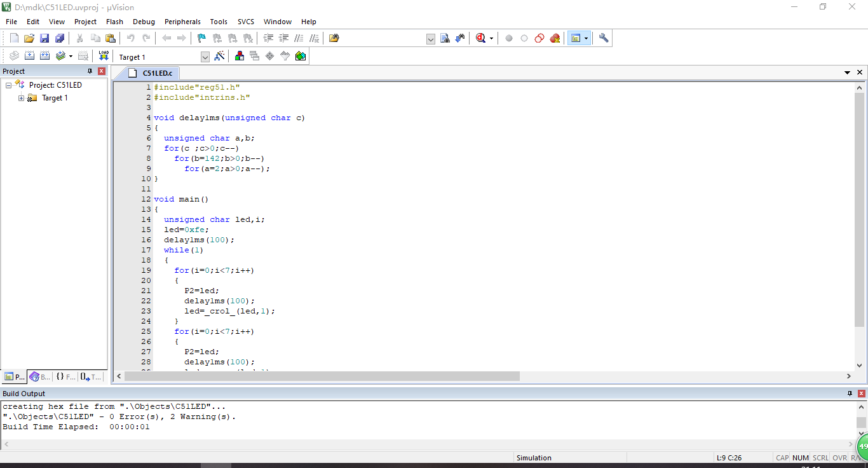Open the Pack Installer icon
The height and width of the screenshot is (468, 868).
click(x=301, y=56)
